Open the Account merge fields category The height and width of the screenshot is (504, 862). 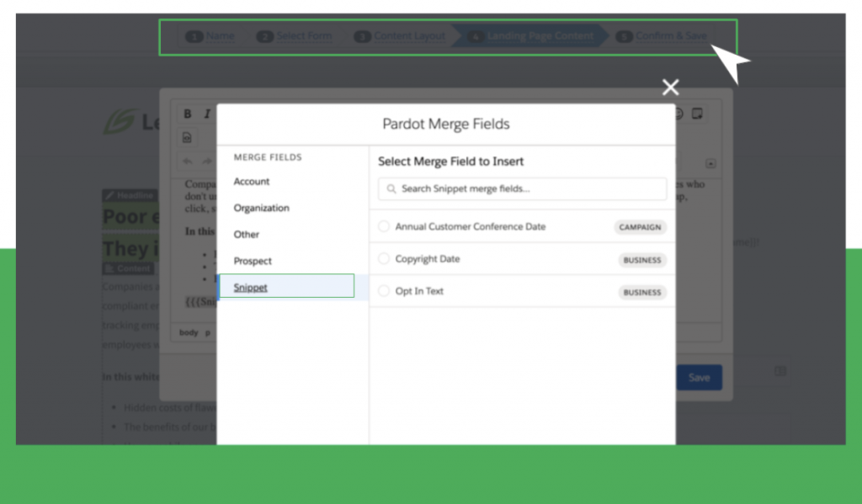coord(251,182)
